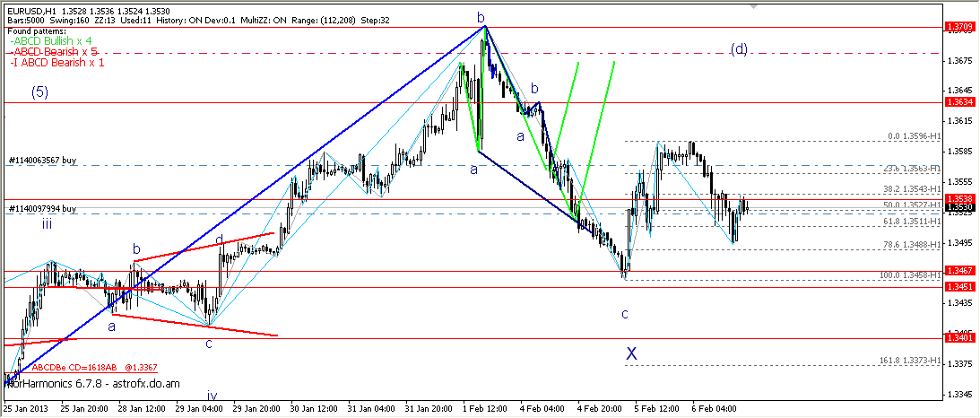Select the (d) wave label
This screenshot has height=418, width=980.
739,49
